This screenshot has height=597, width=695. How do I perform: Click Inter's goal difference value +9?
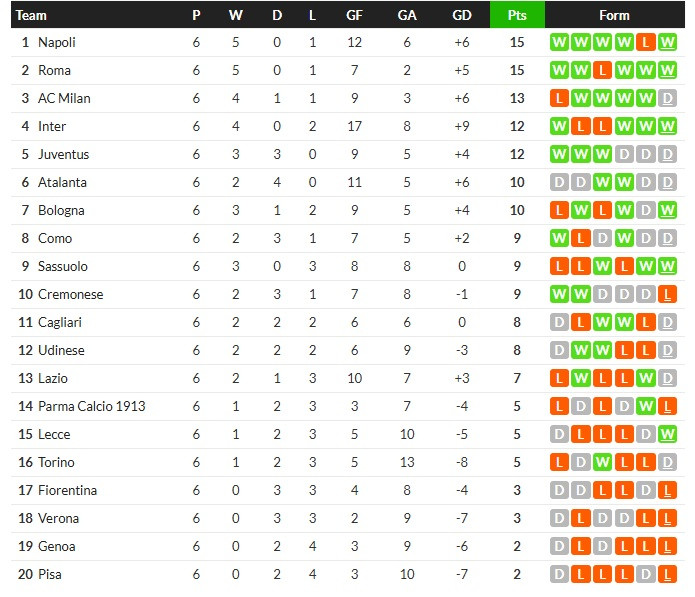461,127
